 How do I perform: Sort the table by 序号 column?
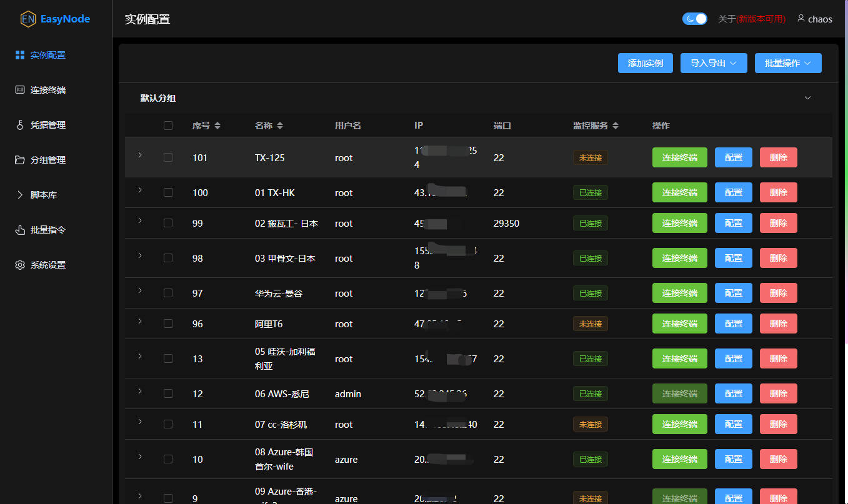(217, 126)
